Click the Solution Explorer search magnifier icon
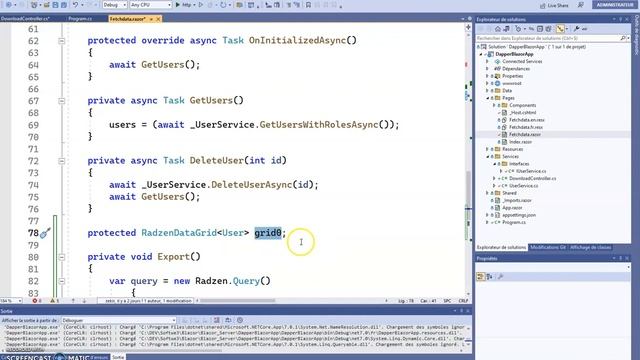 623,38
